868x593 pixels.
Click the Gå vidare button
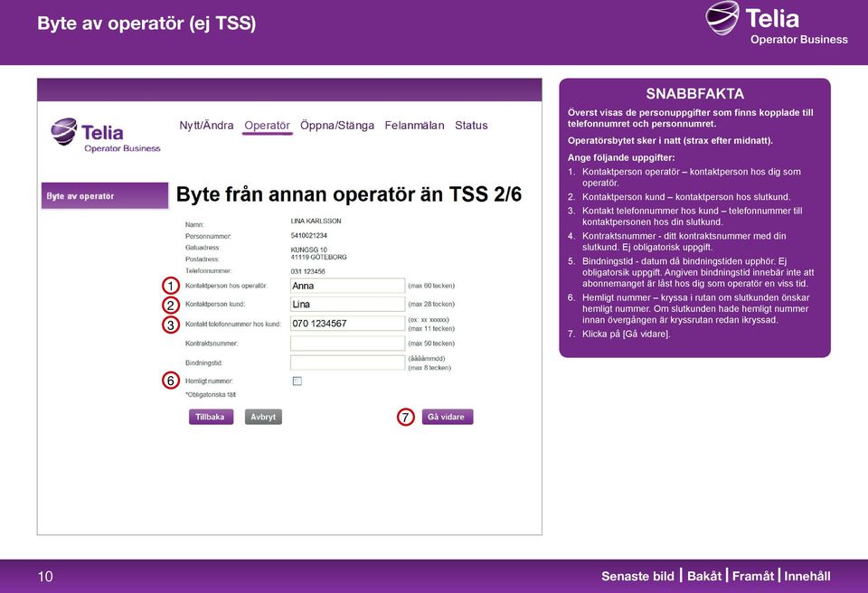[x=448, y=417]
